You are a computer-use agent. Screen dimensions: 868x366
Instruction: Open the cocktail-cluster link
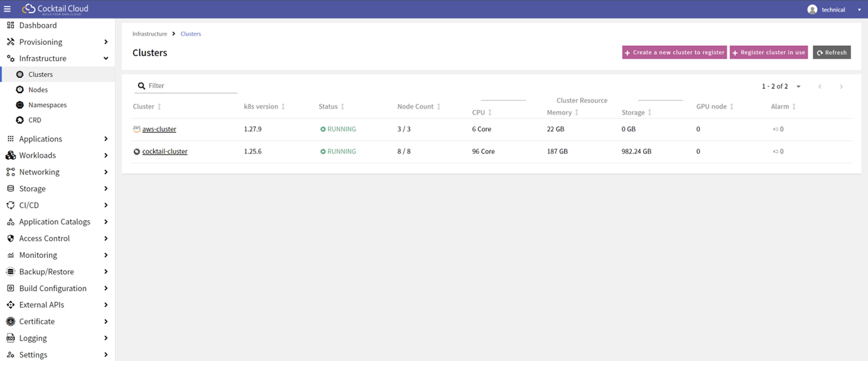(165, 152)
